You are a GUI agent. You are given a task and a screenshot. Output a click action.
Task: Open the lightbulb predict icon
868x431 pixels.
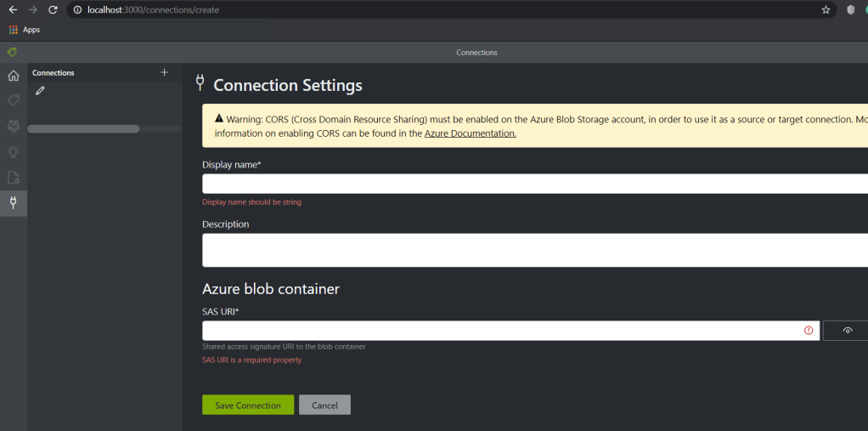[13, 151]
